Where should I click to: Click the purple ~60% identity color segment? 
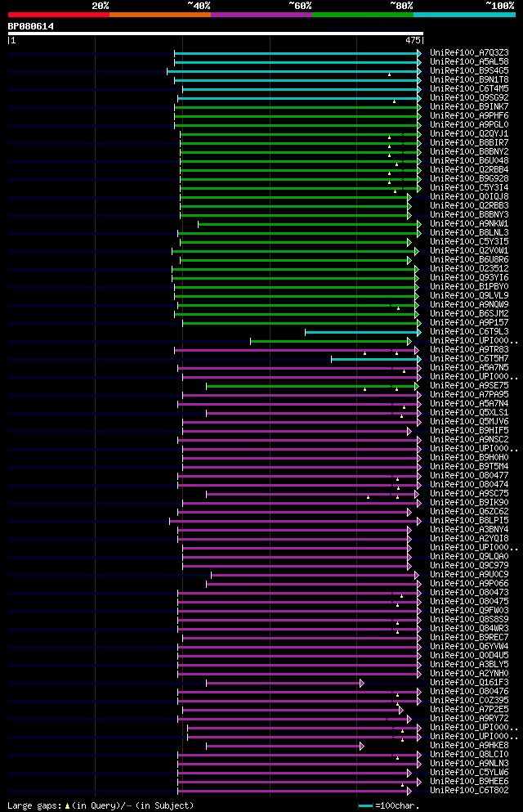261,15
